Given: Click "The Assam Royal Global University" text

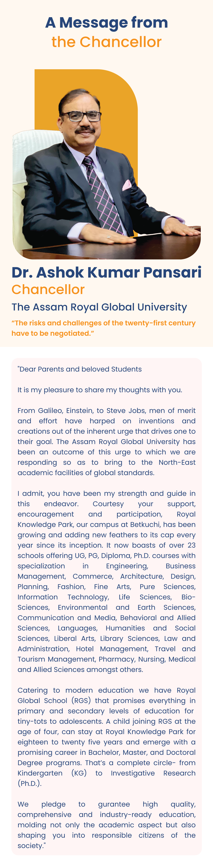Looking at the screenshot, I should coord(99,307).
